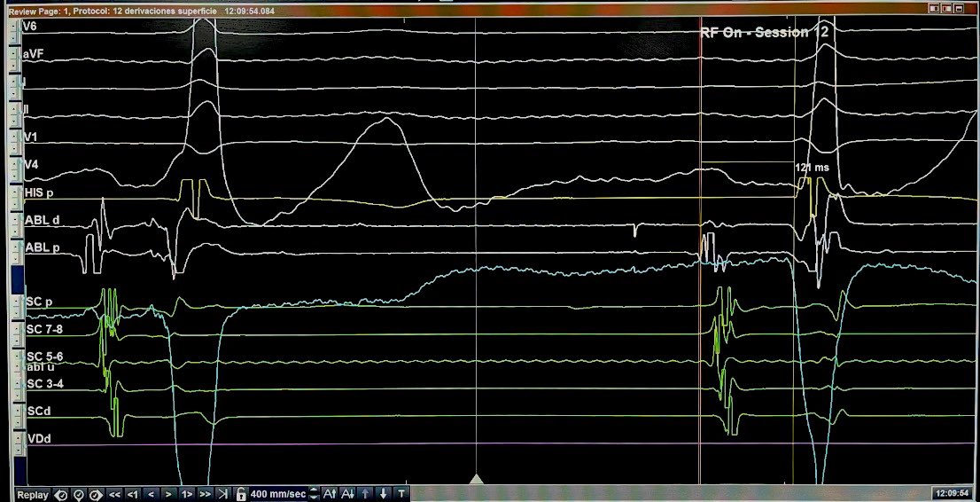980x502 pixels.
Task: Click the T icon in the bottom toolbar
Action: click(401, 495)
